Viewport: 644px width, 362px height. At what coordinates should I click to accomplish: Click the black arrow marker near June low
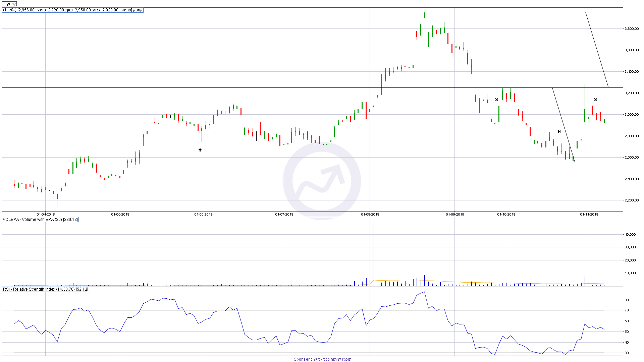coord(200,150)
